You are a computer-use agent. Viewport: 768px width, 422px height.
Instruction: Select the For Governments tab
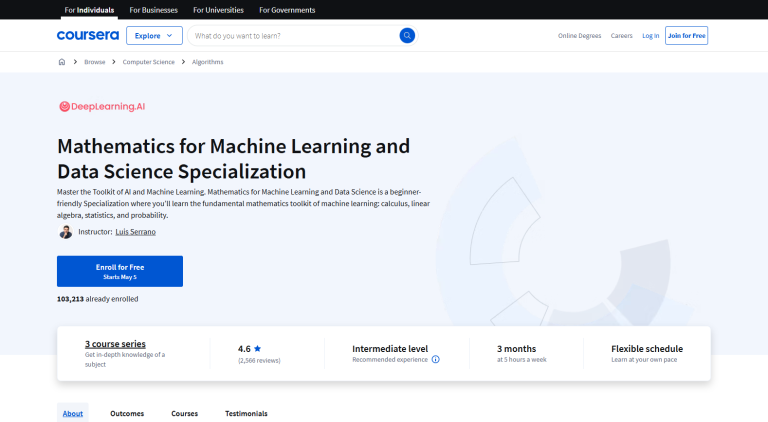click(287, 10)
